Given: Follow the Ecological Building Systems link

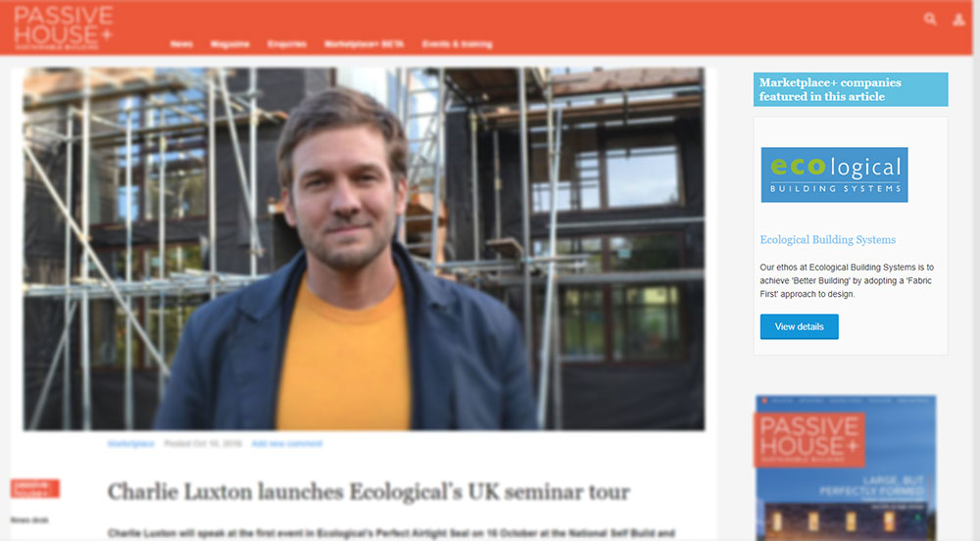Looking at the screenshot, I should pyautogui.click(x=827, y=240).
